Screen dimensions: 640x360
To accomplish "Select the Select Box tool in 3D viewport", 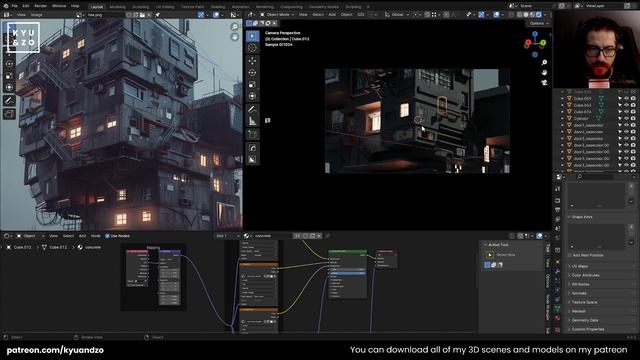I will coord(252,36).
